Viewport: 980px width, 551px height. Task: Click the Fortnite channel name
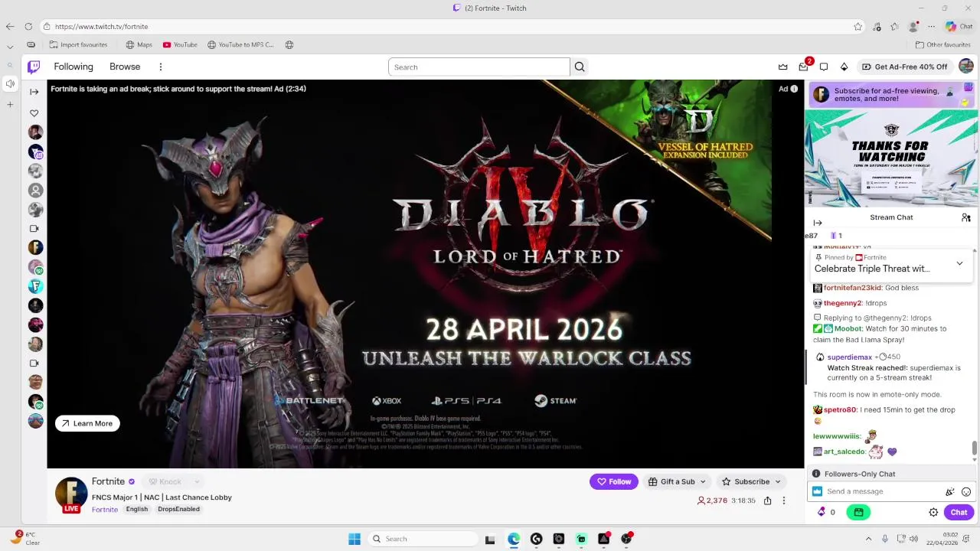click(108, 481)
